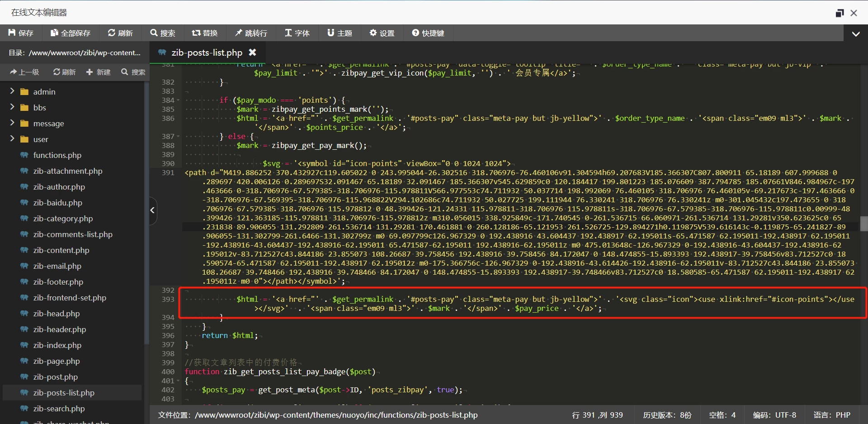Expand the bbs folder
868x424 pixels.
click(12, 107)
